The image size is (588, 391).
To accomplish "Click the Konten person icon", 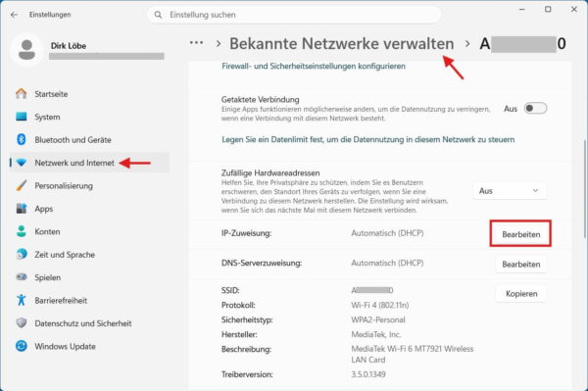I will click(x=22, y=231).
